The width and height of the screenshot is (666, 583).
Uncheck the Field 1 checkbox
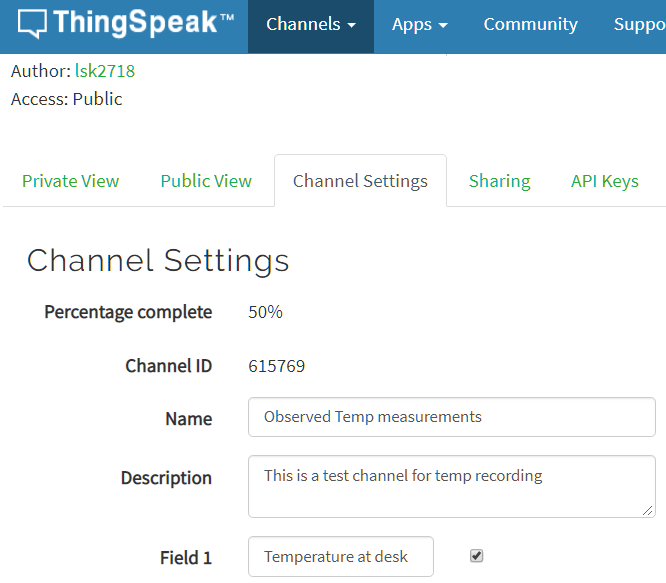coord(476,556)
